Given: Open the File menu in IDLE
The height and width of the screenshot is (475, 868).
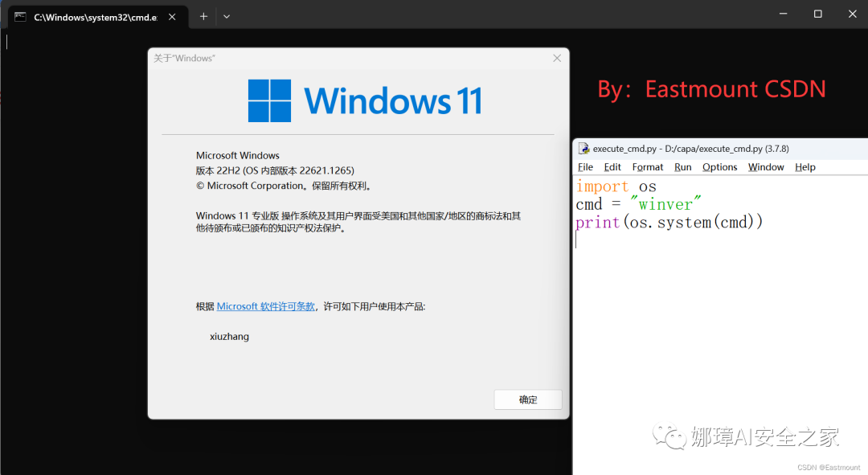Looking at the screenshot, I should (585, 167).
